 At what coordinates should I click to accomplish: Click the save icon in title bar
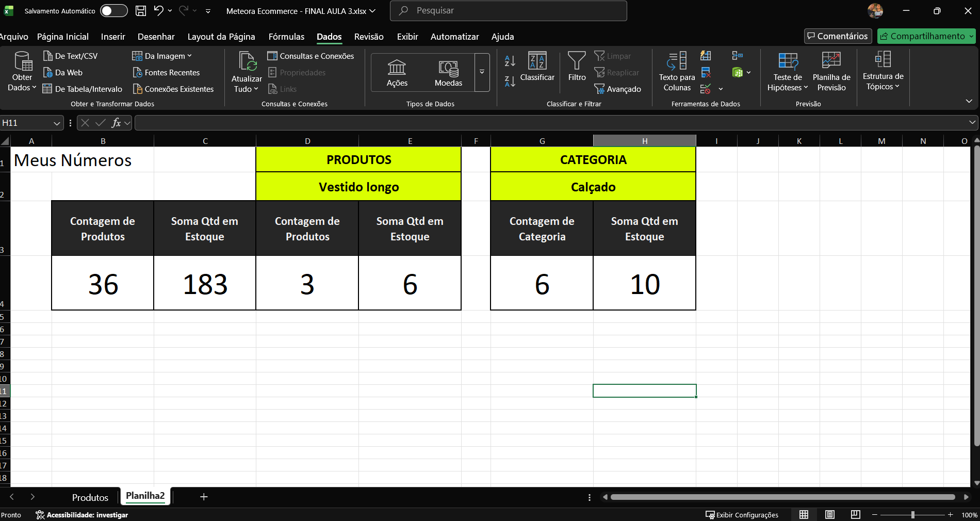(x=140, y=11)
